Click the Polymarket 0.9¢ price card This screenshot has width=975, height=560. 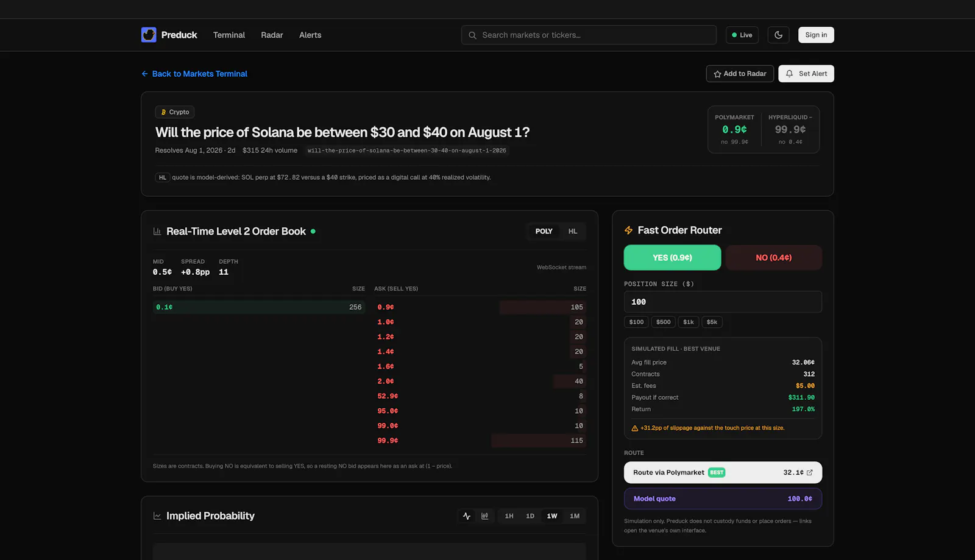(735, 130)
